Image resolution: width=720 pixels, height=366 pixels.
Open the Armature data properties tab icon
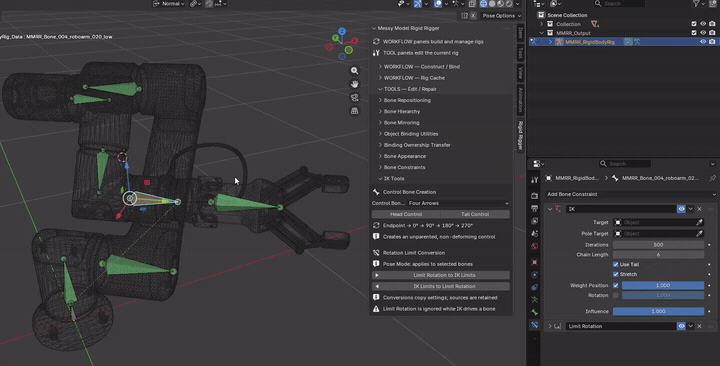tap(534, 300)
